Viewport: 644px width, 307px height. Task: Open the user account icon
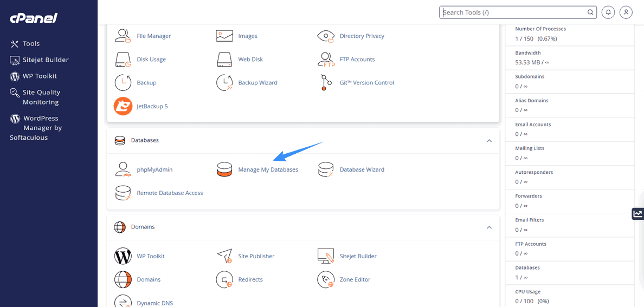click(626, 12)
